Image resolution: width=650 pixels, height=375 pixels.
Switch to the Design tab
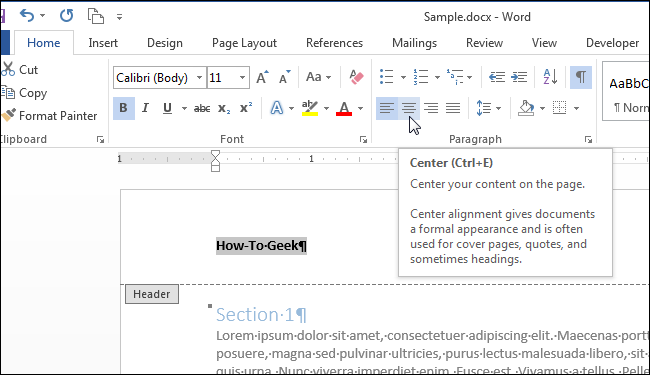165,43
